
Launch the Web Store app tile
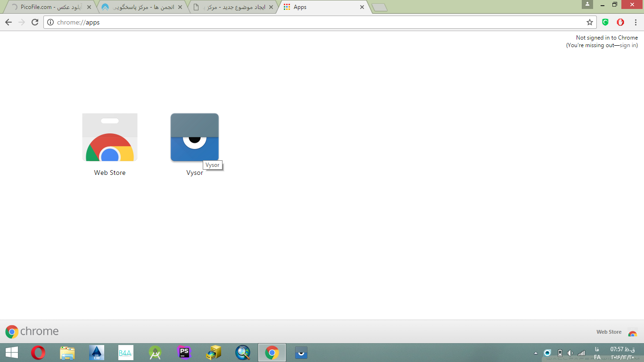(109, 137)
